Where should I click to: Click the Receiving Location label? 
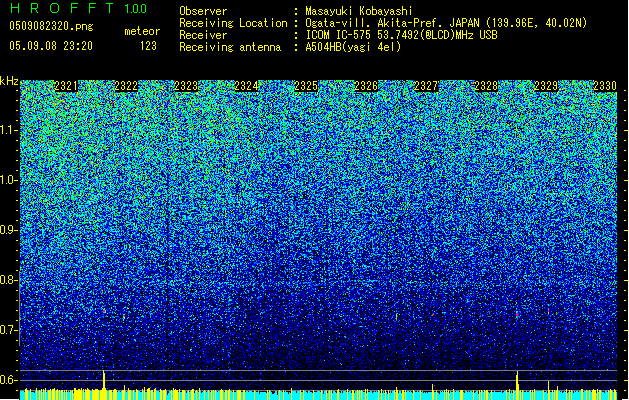click(233, 23)
